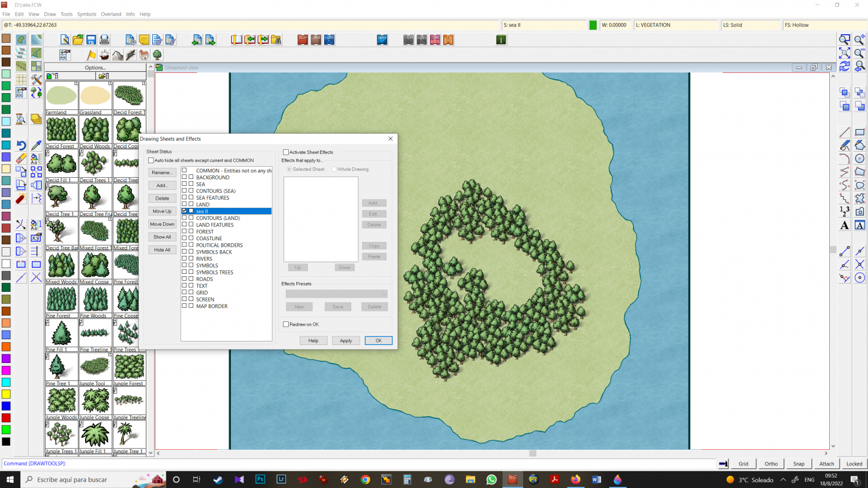Viewport: 868px width, 488px height.
Task: Select the black color swatch
Action: 6,442
